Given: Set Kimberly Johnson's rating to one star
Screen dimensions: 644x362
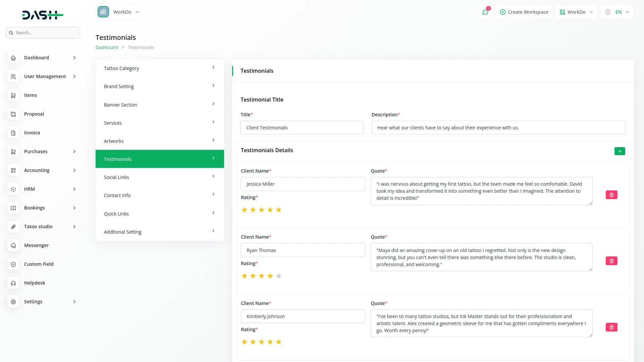Looking at the screenshot, I should coord(245,342).
